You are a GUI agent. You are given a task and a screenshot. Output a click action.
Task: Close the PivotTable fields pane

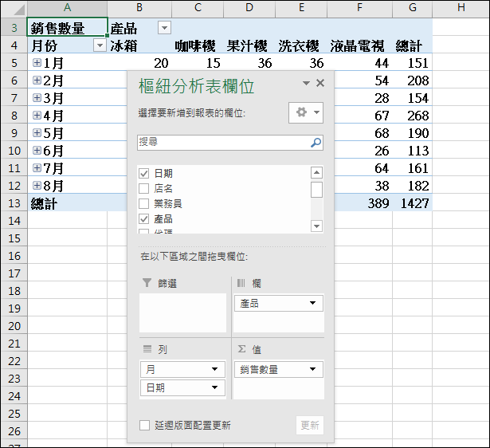pos(320,83)
